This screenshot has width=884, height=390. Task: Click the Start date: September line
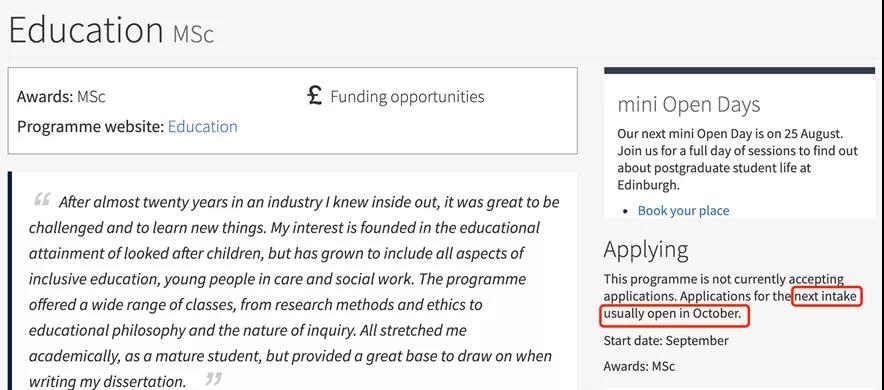(666, 341)
